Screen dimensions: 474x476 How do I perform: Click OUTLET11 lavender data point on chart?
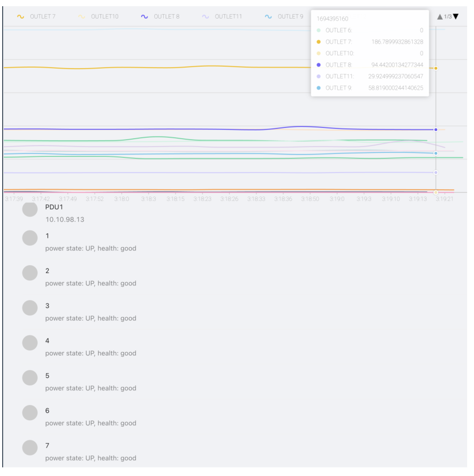coord(436,172)
